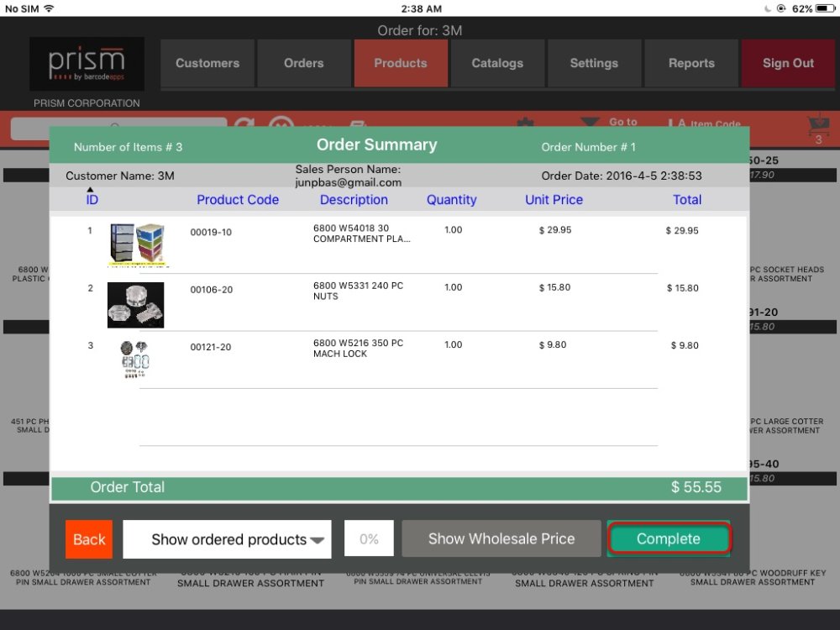Open the 240 PC nuts thumbnail
The width and height of the screenshot is (840, 630).
[135, 305]
